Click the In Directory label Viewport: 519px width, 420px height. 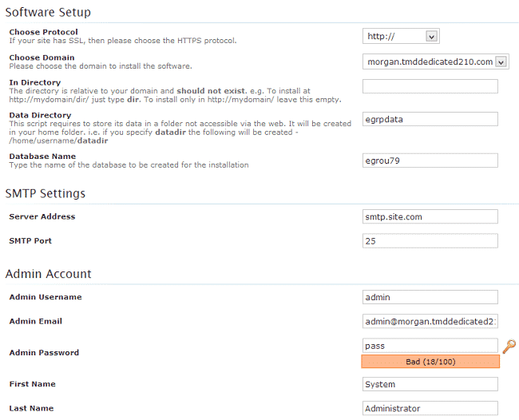[x=35, y=82]
